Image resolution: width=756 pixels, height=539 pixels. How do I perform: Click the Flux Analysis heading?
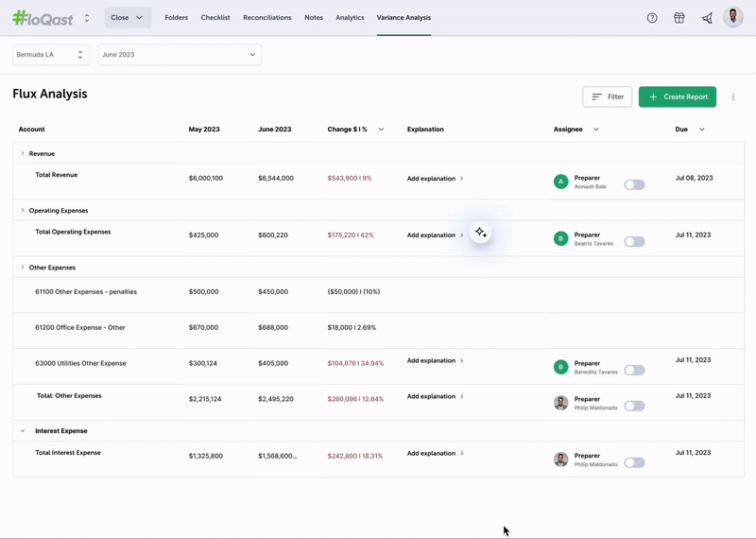click(50, 94)
